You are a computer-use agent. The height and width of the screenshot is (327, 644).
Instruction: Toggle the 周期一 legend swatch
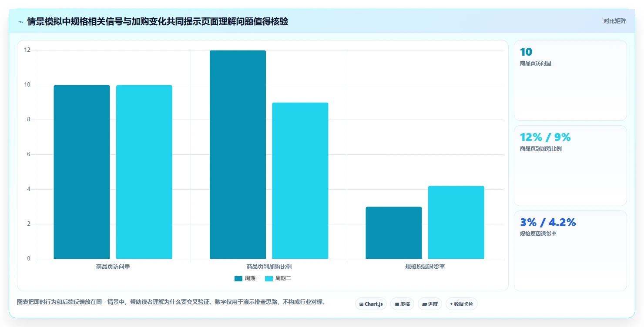point(238,279)
